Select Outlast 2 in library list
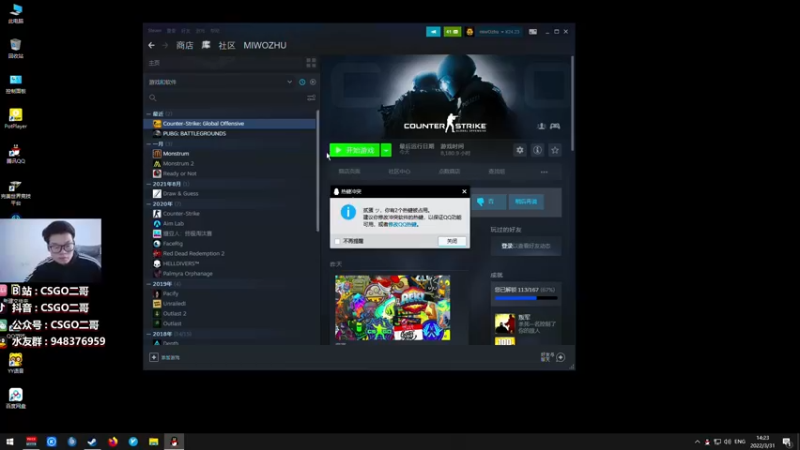This screenshot has height=450, width=800. pyautogui.click(x=174, y=313)
